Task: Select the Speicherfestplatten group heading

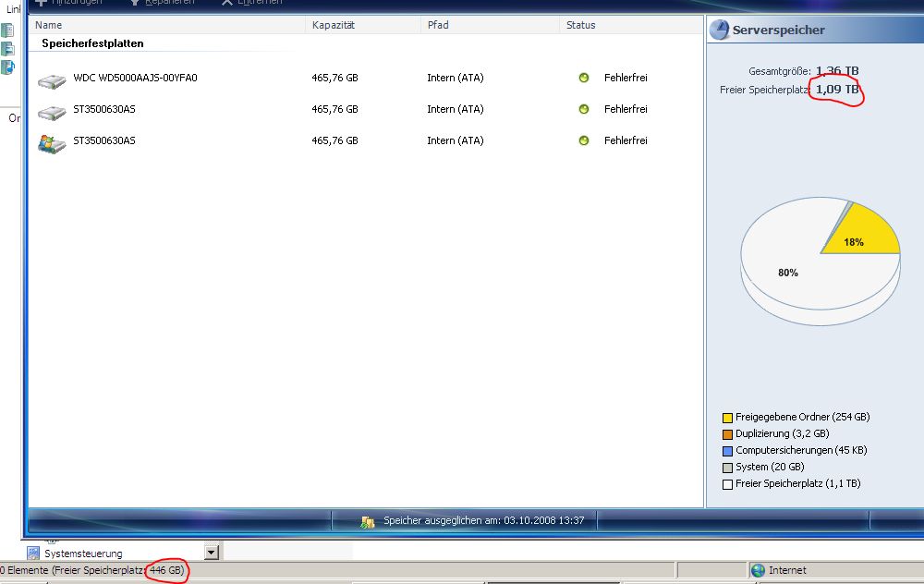Action: 92,43
